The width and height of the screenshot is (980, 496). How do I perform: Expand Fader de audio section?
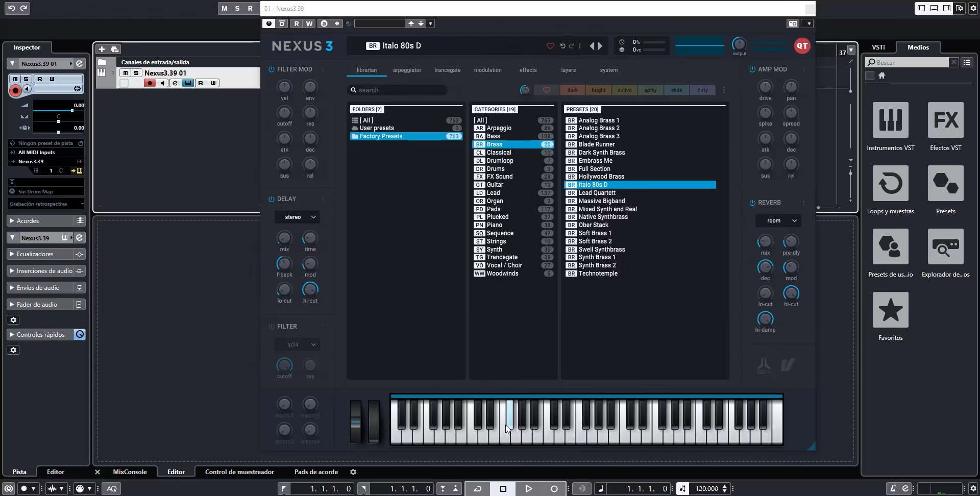click(x=40, y=304)
